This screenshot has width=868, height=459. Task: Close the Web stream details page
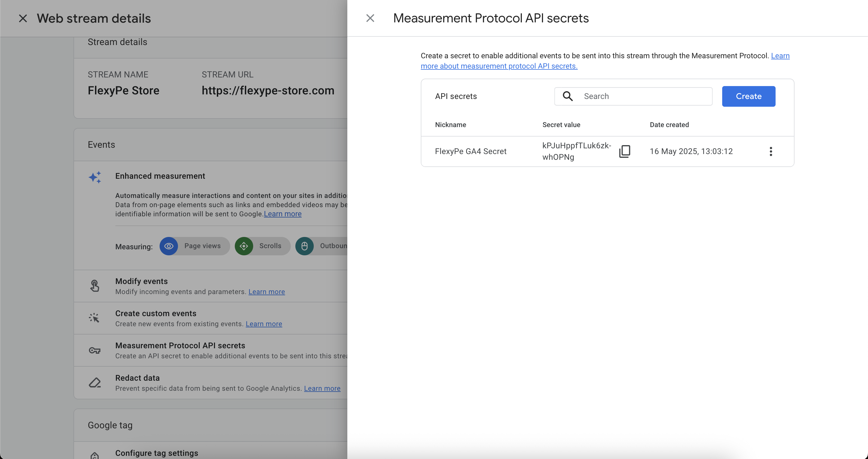(23, 18)
